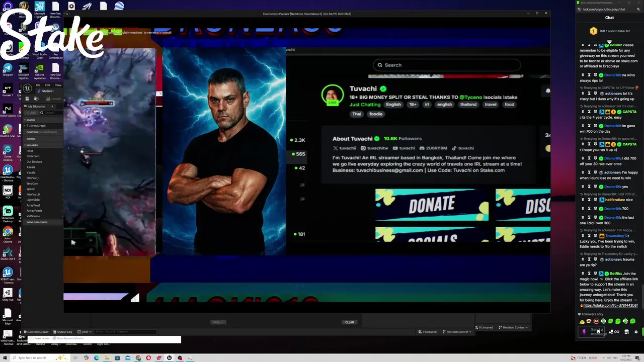Viewport: 644px width, 362px height.
Task: Open the File menu in Unreal Editor
Action: 38,85
